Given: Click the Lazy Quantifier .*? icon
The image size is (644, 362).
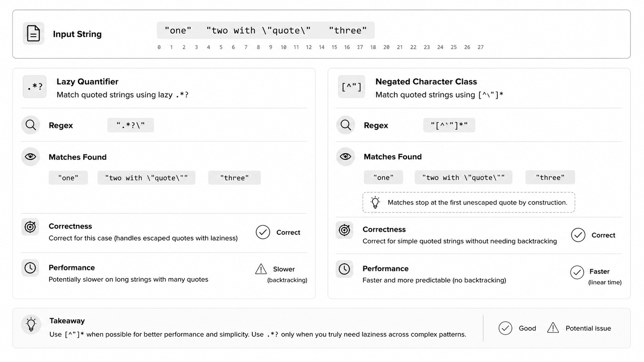Looking at the screenshot, I should click(x=35, y=87).
